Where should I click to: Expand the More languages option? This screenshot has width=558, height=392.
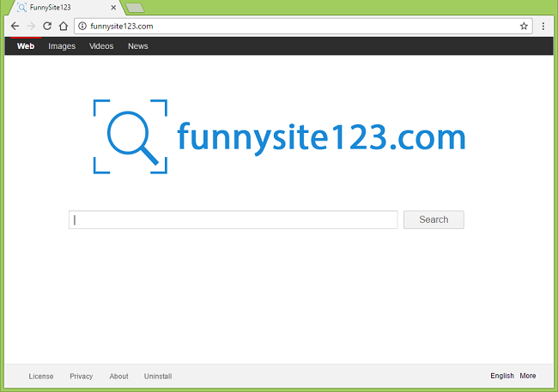click(x=528, y=376)
